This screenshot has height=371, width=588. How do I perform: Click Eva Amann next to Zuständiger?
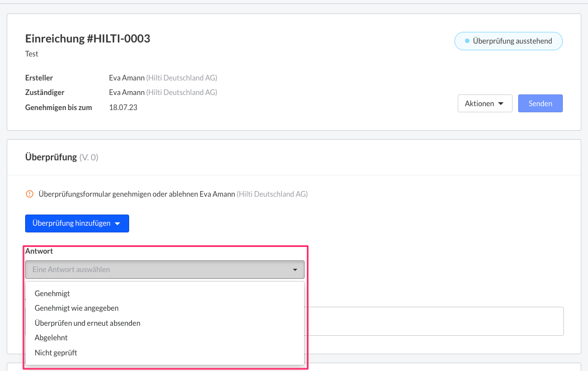(x=127, y=93)
